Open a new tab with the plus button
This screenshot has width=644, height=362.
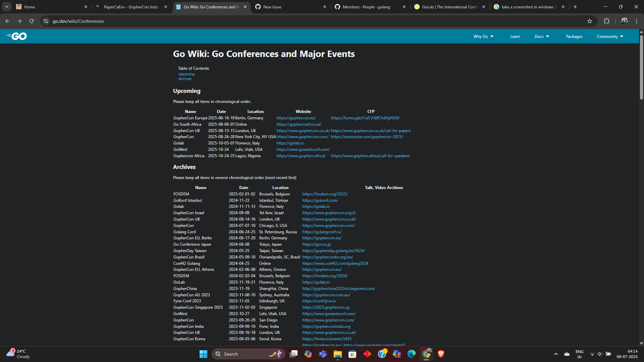point(575,7)
